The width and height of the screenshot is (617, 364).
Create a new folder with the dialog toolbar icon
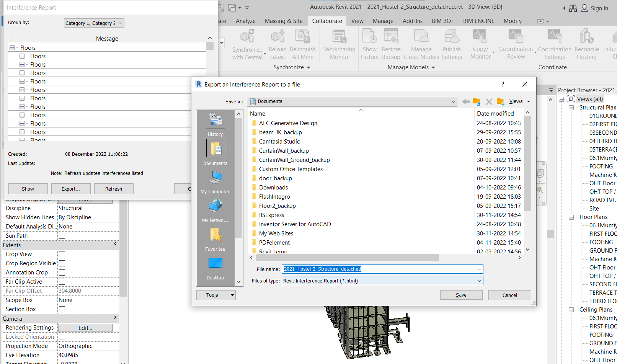pos(500,101)
